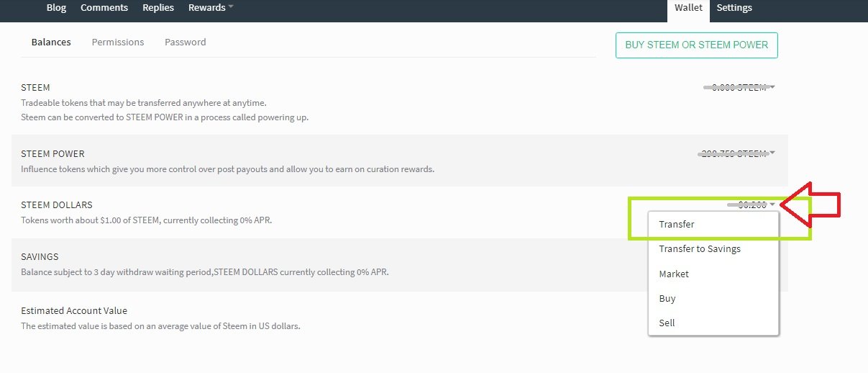Click the 'Influence tokens' description text
Image resolution: width=868 pixels, height=373 pixels.
227,169
